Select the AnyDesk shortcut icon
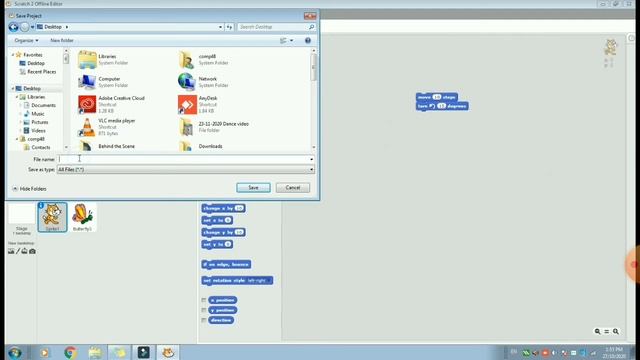The width and height of the screenshot is (640, 360). tap(187, 104)
